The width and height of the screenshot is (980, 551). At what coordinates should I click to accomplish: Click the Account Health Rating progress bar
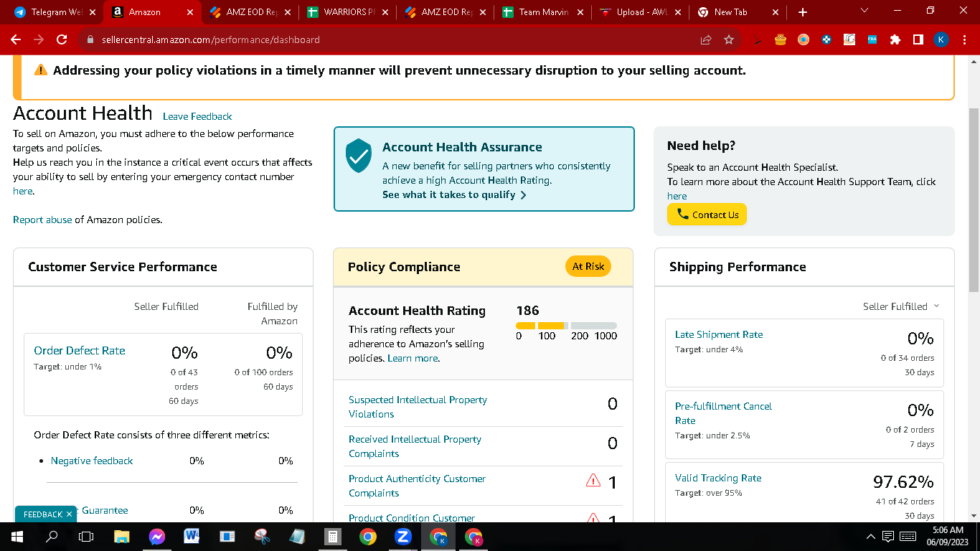point(566,326)
